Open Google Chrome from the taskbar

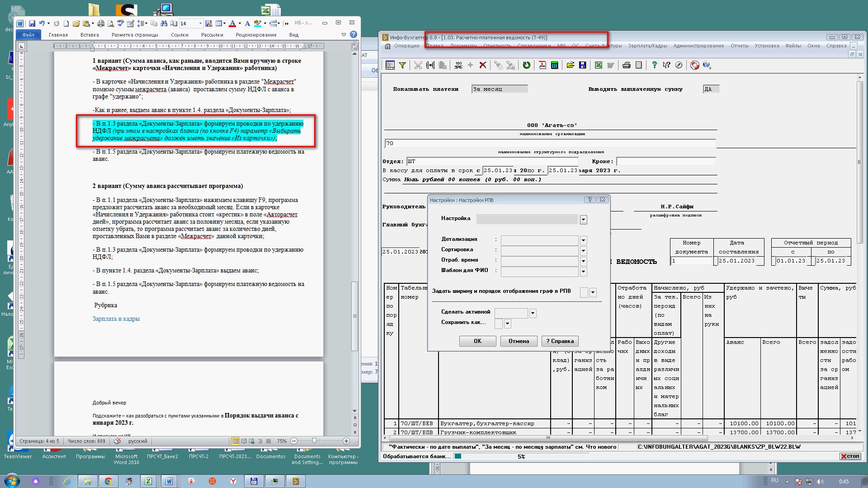(108, 481)
